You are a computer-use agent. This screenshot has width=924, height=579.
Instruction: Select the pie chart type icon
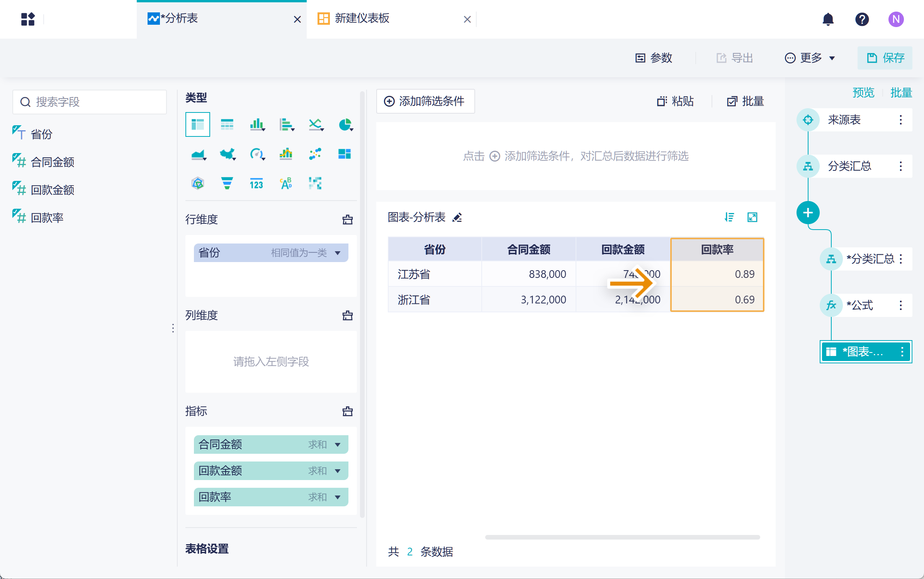tap(345, 125)
